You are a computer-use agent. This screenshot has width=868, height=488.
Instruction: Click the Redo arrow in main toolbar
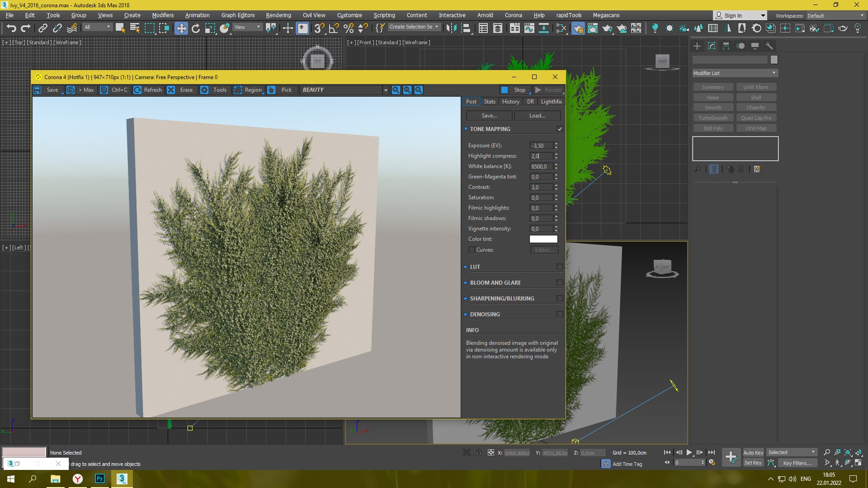point(26,28)
